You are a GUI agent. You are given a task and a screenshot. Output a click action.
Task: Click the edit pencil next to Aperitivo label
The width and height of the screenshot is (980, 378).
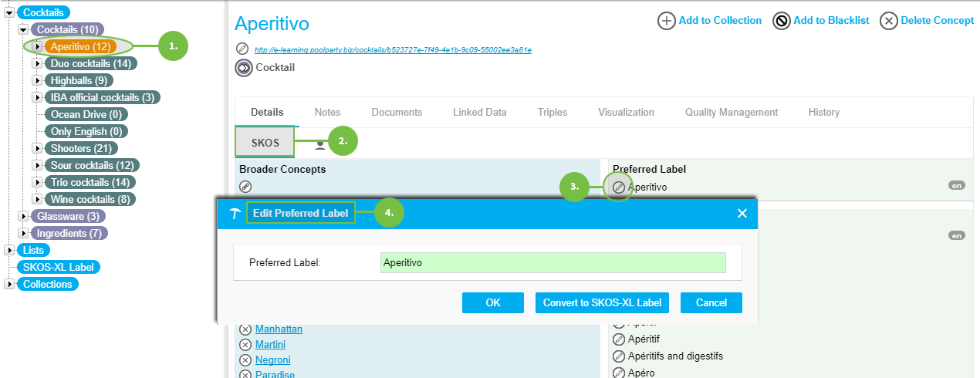click(x=619, y=187)
